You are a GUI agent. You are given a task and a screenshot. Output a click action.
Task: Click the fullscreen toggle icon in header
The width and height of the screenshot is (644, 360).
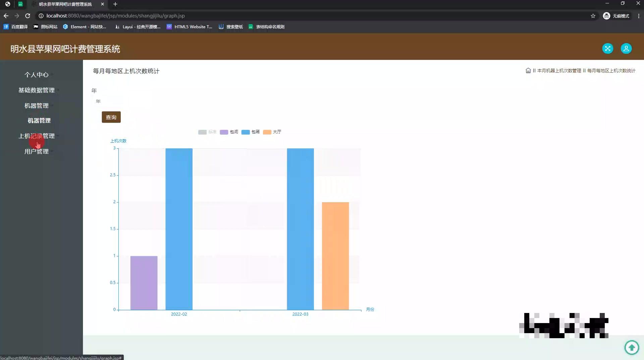(607, 49)
